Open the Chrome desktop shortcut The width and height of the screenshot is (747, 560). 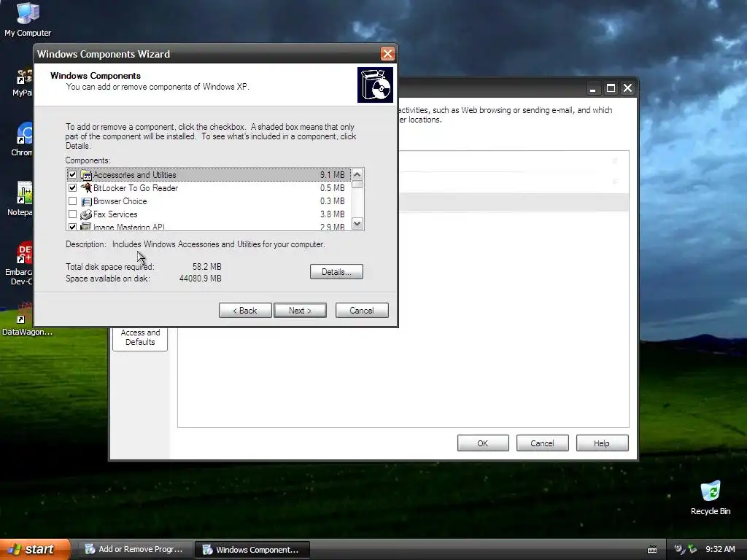click(23, 139)
